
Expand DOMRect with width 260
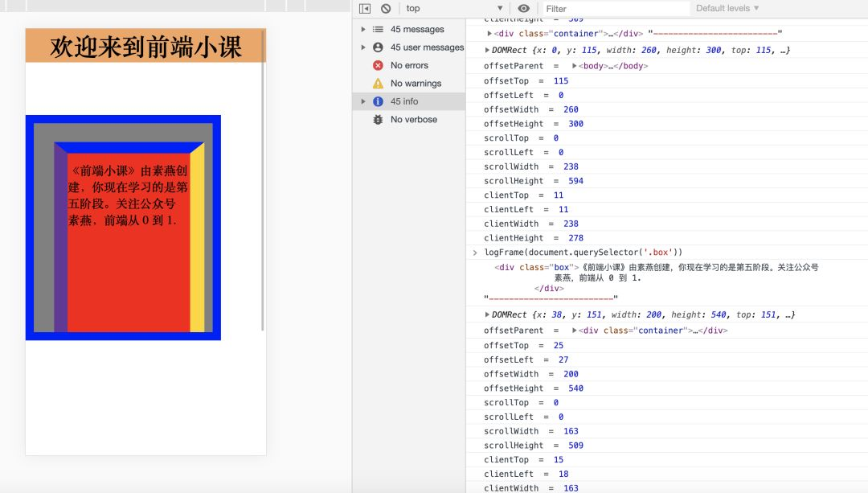487,51
